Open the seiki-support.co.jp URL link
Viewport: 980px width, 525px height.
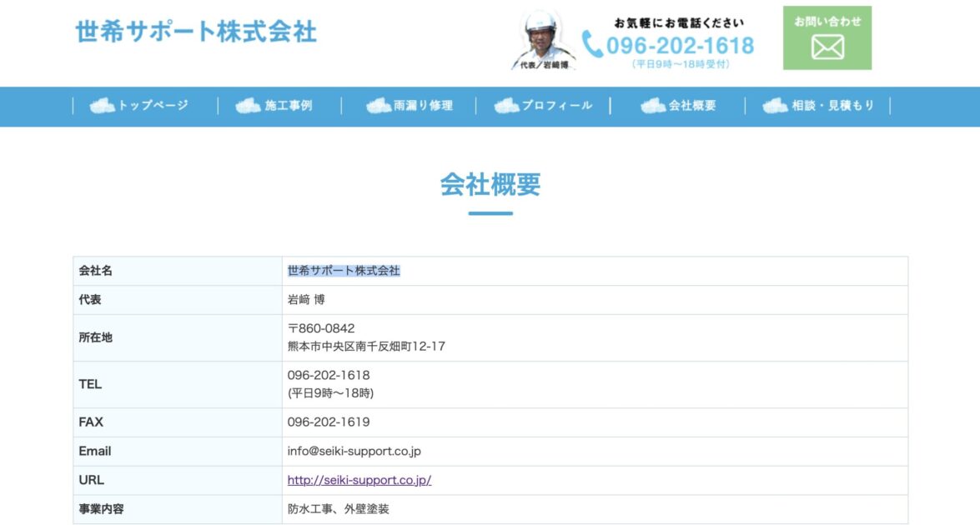click(x=359, y=480)
